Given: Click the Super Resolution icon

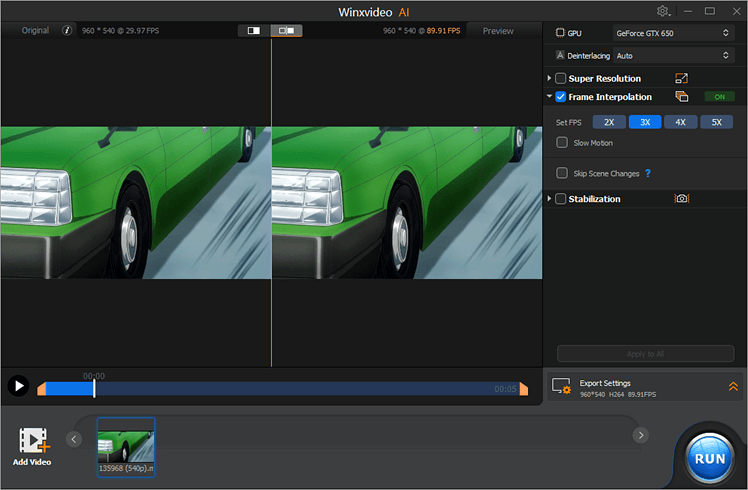Looking at the screenshot, I should pos(682,78).
